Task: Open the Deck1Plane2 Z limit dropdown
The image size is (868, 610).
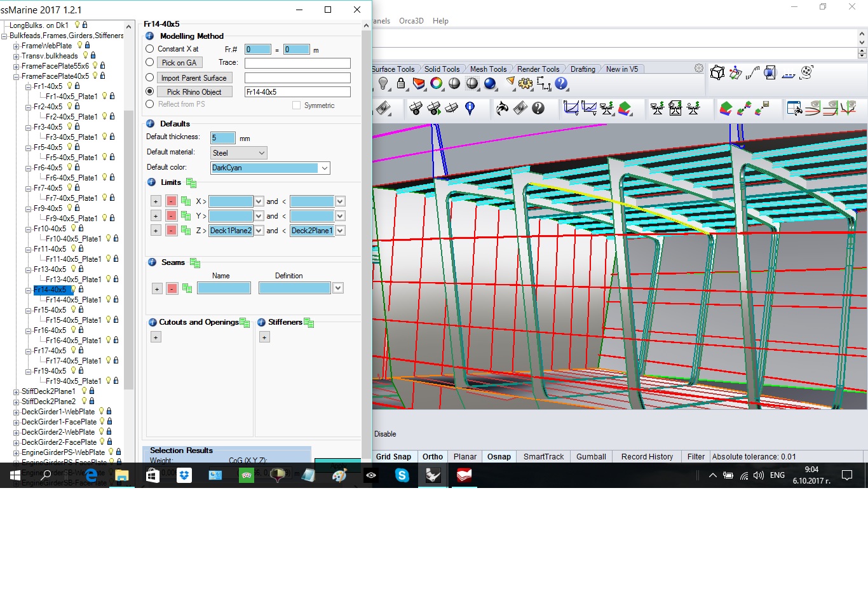Action: 259,231
